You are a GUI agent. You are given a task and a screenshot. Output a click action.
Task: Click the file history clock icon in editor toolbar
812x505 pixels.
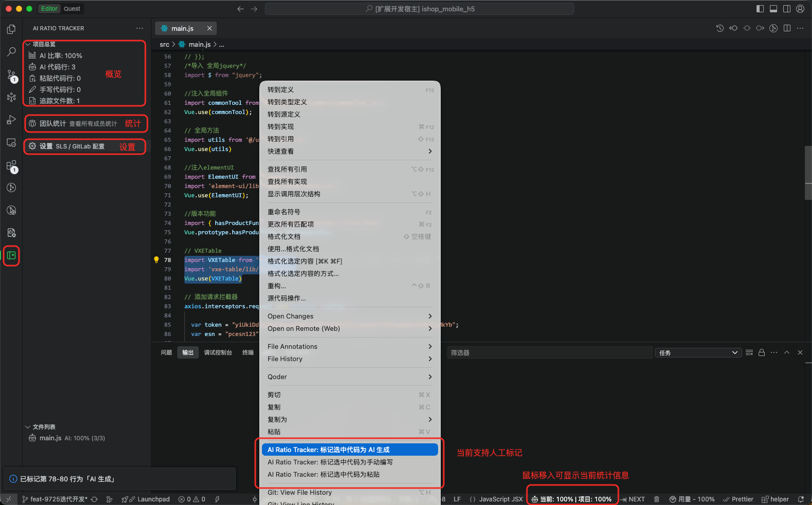pyautogui.click(x=720, y=28)
